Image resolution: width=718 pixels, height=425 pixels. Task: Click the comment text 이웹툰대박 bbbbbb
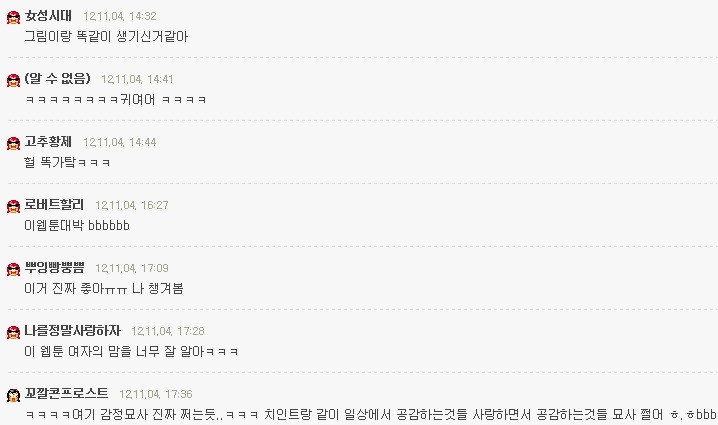tap(77, 225)
